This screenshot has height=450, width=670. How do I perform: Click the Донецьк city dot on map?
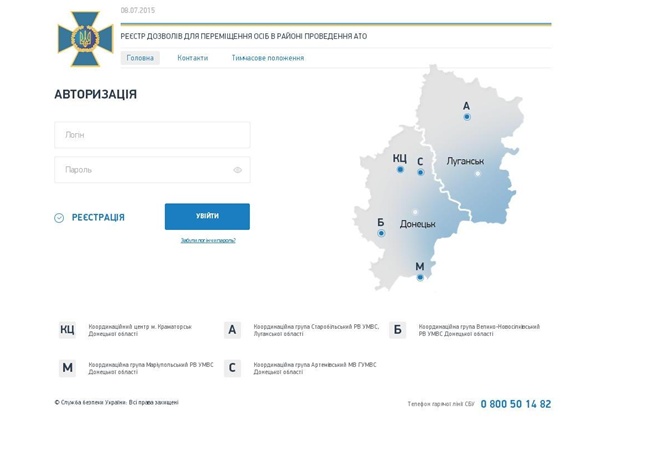click(x=415, y=212)
